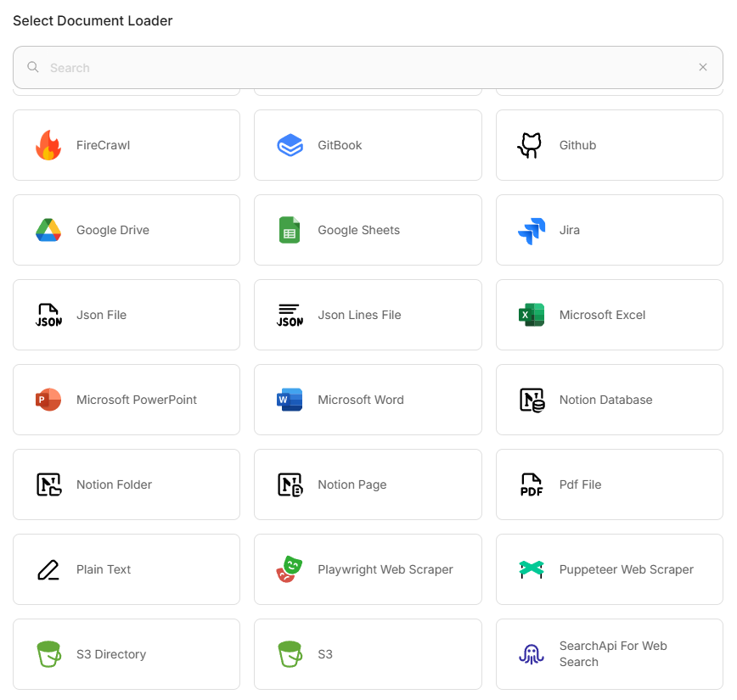Image resolution: width=737 pixels, height=700 pixels.
Task: Select the FireCrawl document loader icon
Action: [48, 145]
